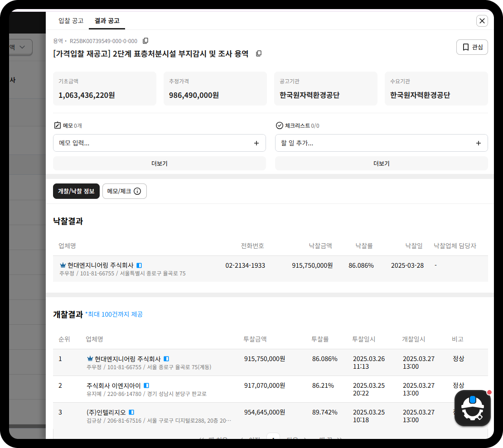Click the 954,645,000원 bid amount
The width and height of the screenshot is (503, 448).
pos(265,412)
